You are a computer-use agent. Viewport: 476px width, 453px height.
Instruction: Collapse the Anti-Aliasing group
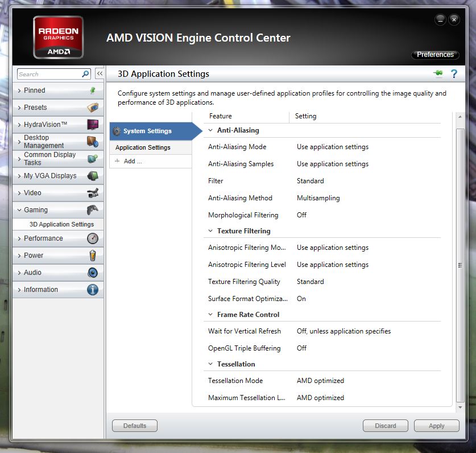tap(210, 130)
